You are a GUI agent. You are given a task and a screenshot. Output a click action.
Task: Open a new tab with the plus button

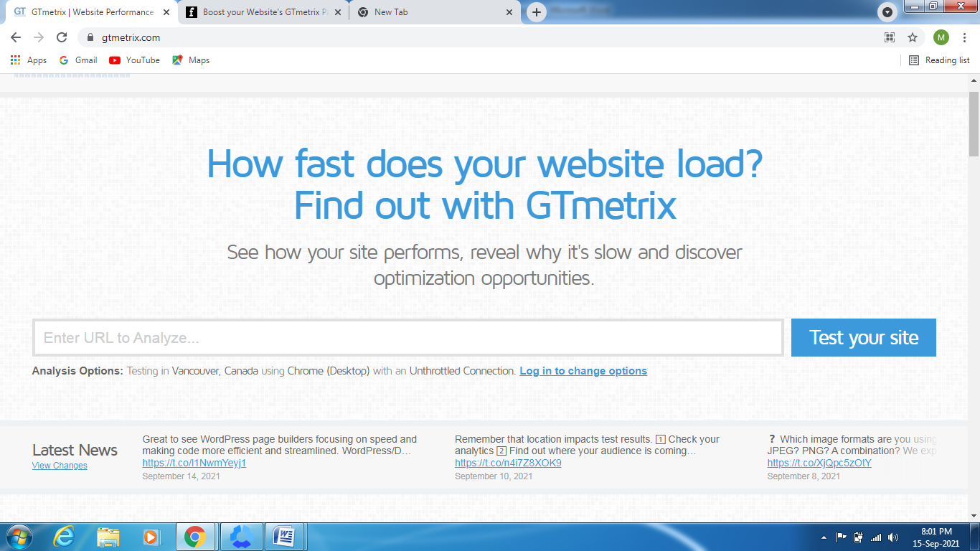click(x=536, y=12)
